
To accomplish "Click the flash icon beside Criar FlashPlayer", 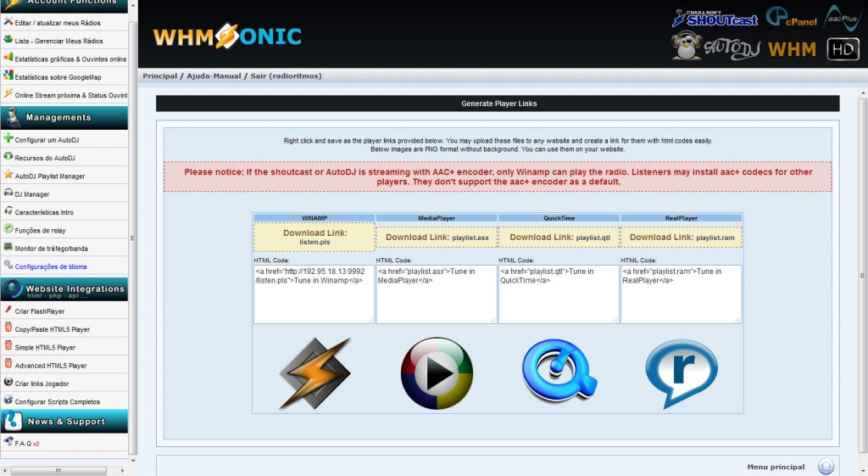I will click(x=8, y=309).
